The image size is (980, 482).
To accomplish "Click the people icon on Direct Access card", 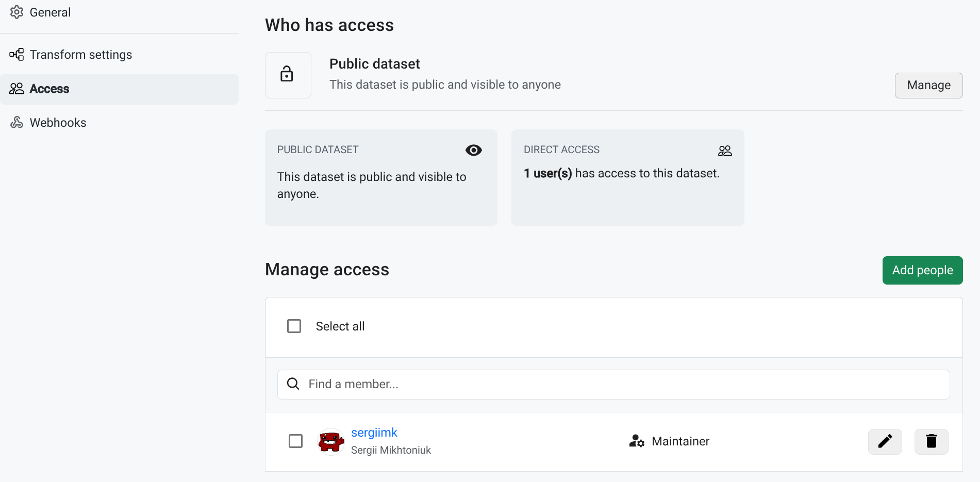I will coord(725,151).
